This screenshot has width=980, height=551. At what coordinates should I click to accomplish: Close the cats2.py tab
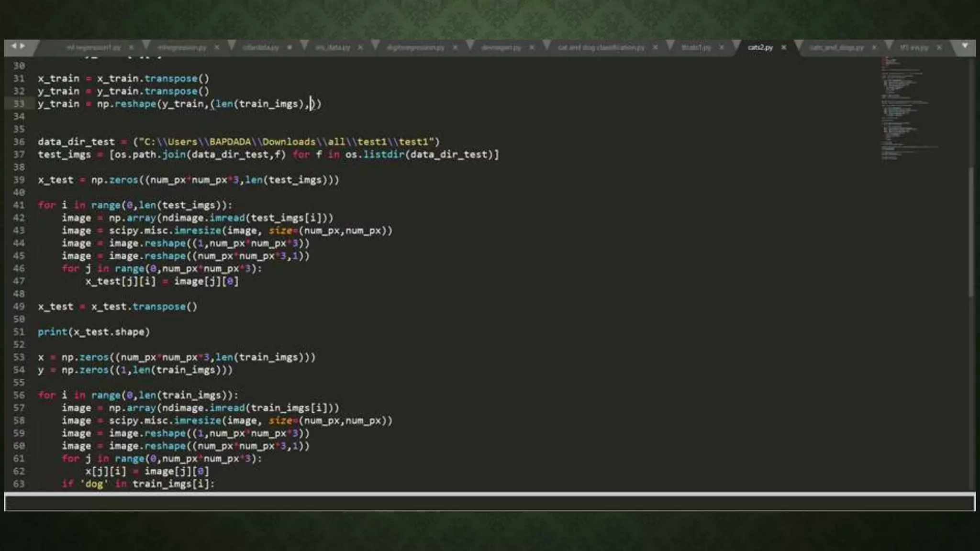pos(784,47)
